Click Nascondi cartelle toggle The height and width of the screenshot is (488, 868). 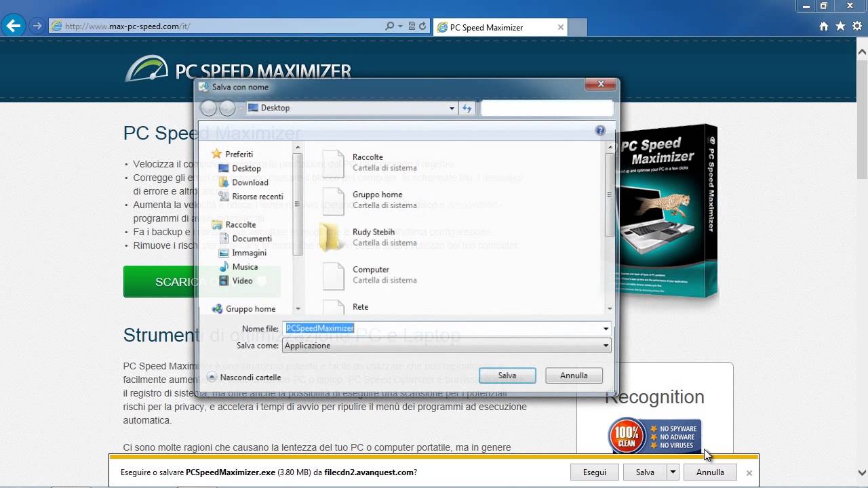243,378
